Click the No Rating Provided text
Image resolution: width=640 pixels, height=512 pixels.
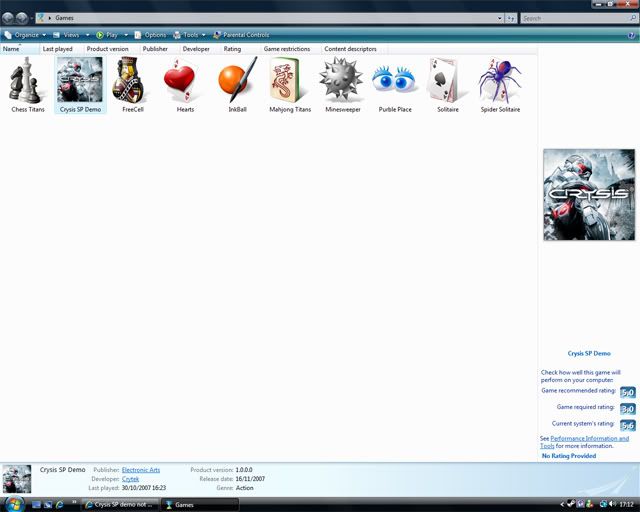click(x=569, y=456)
